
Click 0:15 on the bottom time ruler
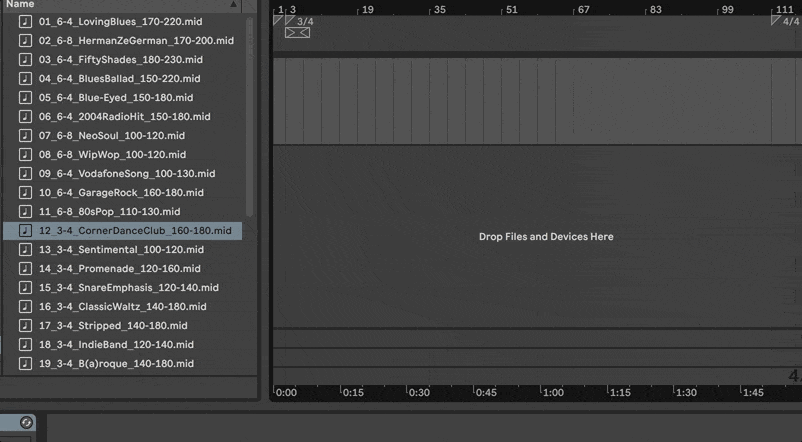pyautogui.click(x=353, y=393)
